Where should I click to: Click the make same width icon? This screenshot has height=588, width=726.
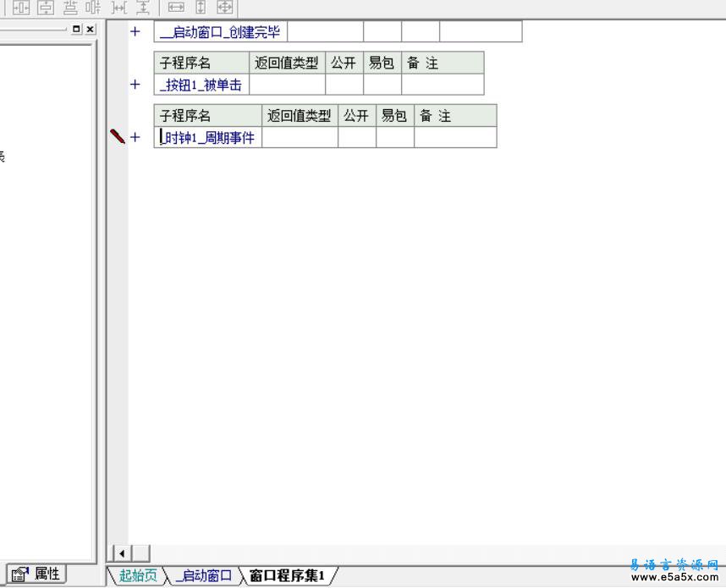[x=176, y=7]
